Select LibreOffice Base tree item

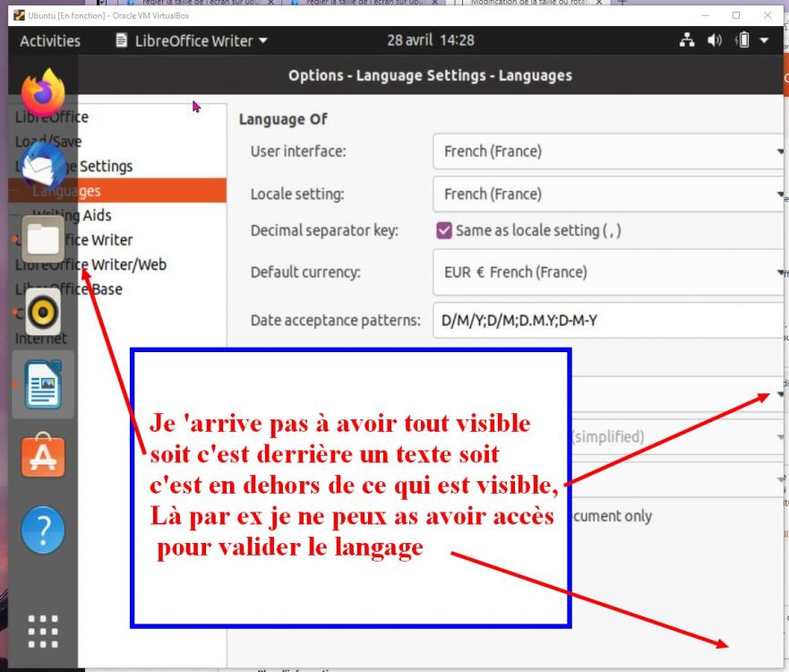[69, 289]
